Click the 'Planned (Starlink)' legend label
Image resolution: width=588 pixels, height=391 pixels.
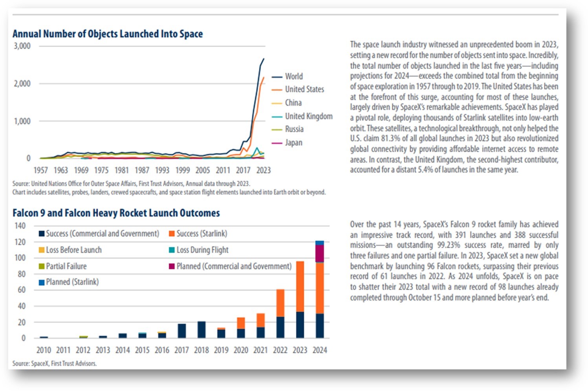[x=72, y=282]
